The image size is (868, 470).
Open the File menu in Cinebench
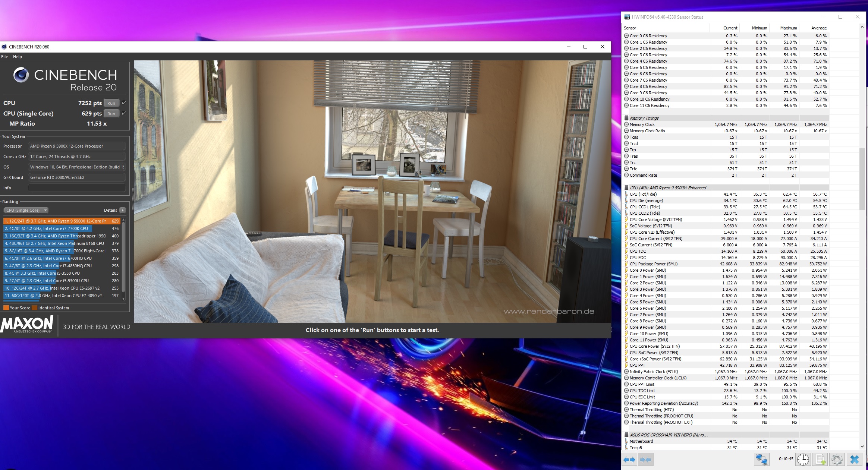click(x=4, y=57)
